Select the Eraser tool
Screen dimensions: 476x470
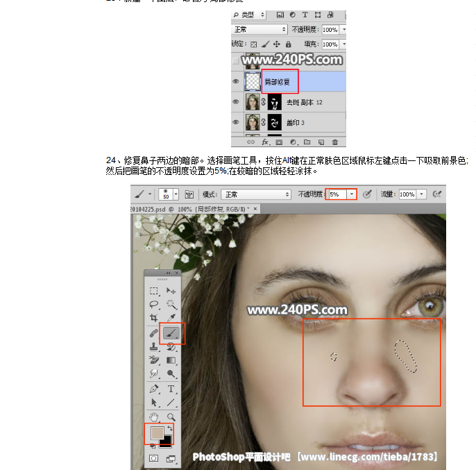click(154, 360)
